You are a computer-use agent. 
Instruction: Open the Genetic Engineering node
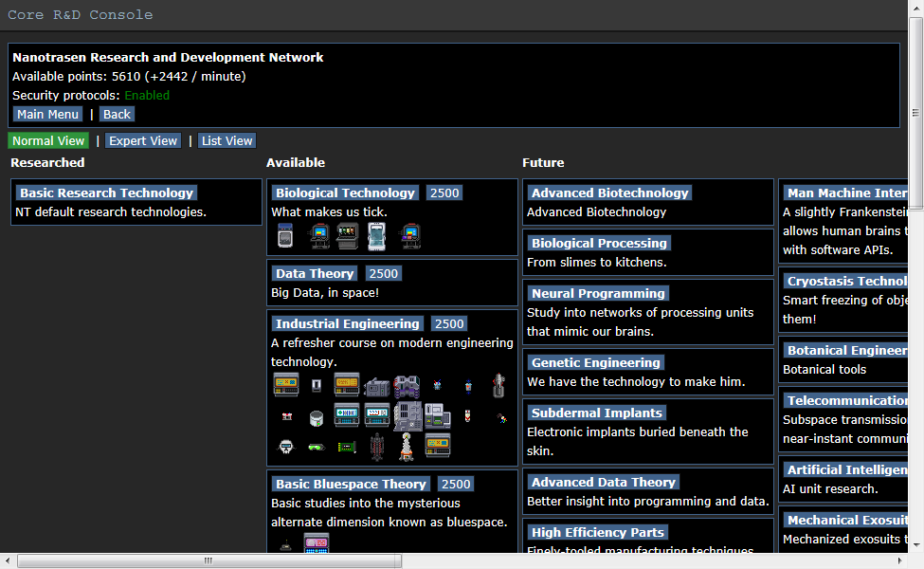(x=596, y=362)
